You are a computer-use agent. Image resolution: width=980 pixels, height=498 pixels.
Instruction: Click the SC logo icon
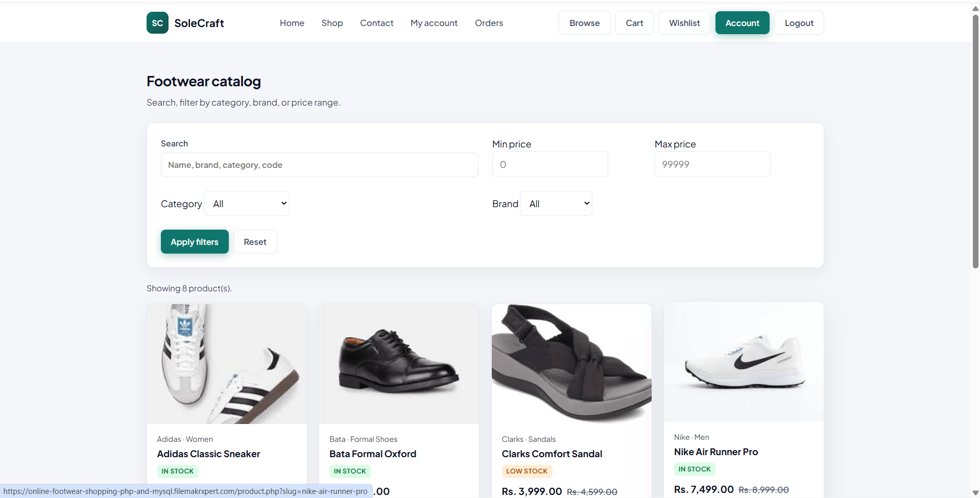pos(157,23)
